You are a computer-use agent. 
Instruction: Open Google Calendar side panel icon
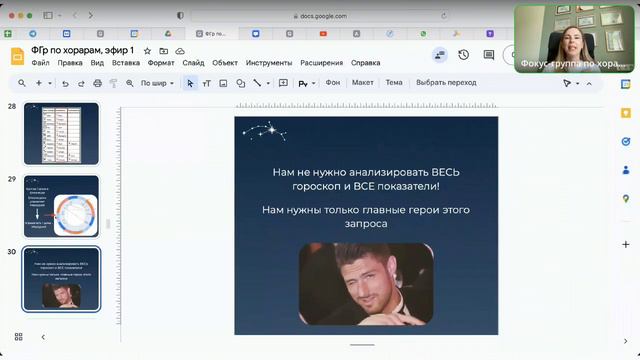click(626, 84)
